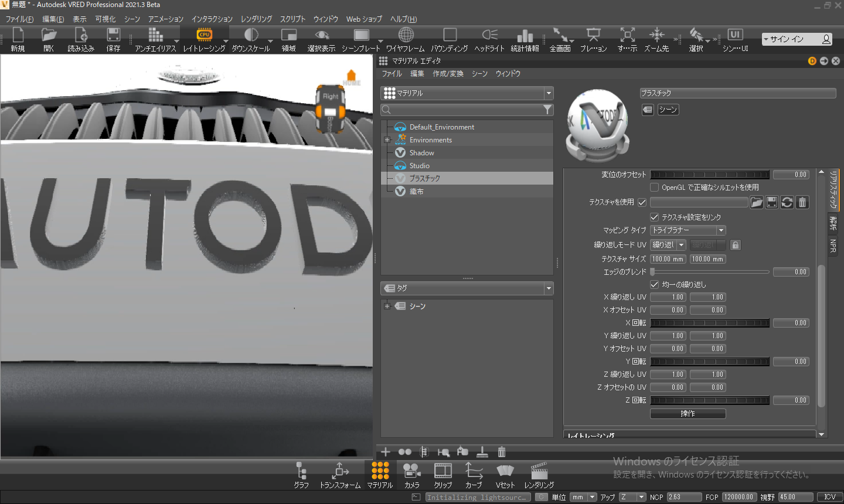Open the アップ Z axis dropdown
The width and height of the screenshot is (844, 504).
[632, 497]
